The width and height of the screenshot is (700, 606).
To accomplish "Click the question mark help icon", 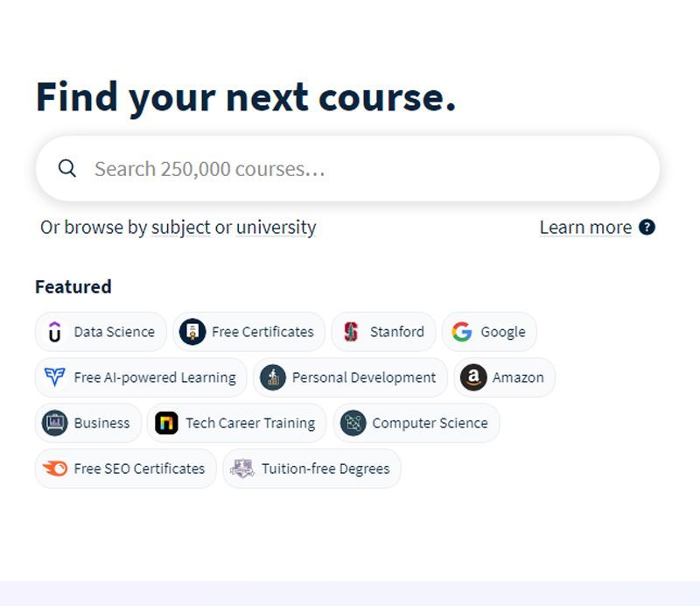I will point(647,227).
